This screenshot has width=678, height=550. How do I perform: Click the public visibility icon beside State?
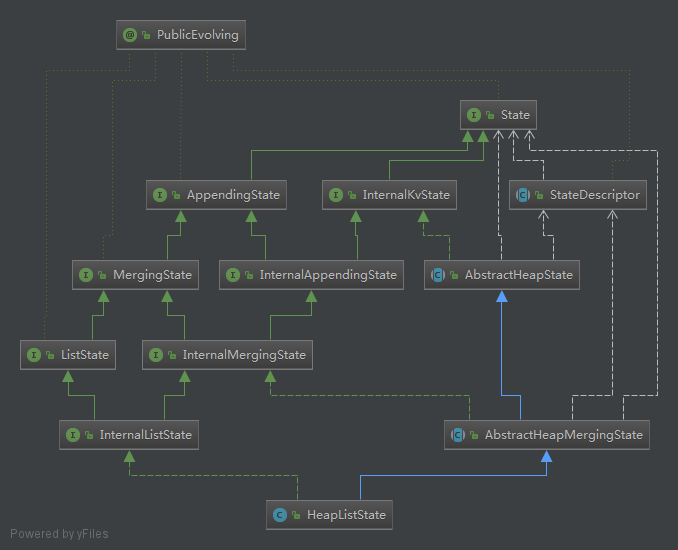490,115
